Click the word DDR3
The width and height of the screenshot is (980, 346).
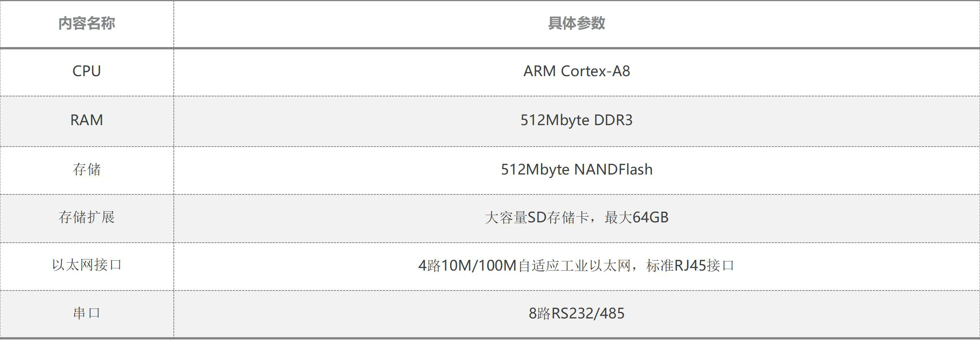[613, 120]
